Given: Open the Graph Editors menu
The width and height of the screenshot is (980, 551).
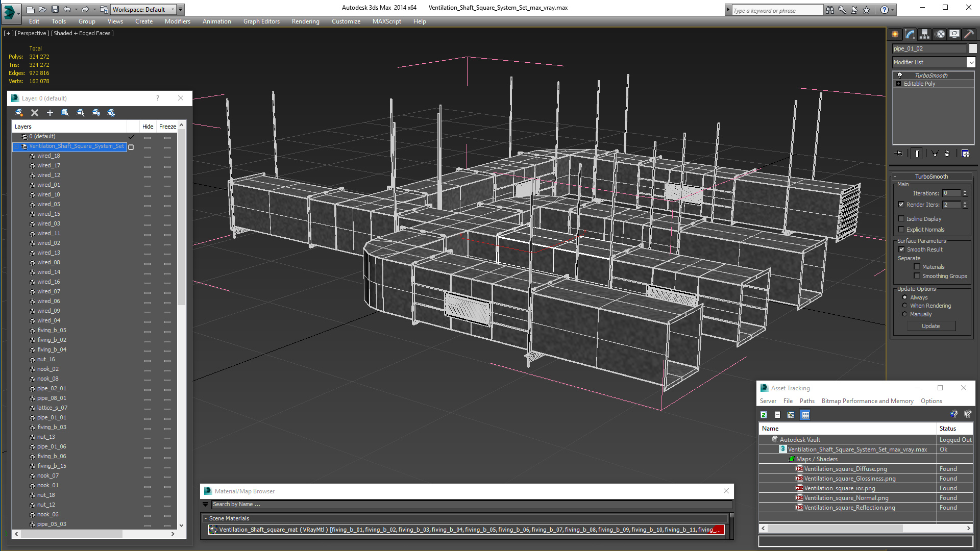Looking at the screenshot, I should click(x=261, y=21).
